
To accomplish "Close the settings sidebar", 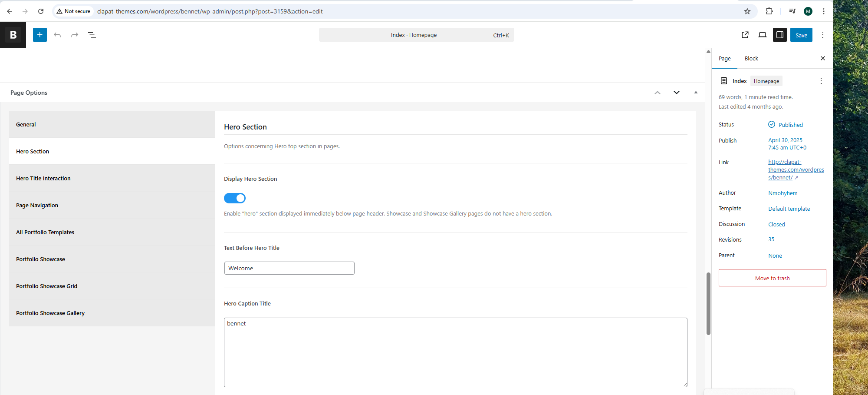I will [x=823, y=58].
